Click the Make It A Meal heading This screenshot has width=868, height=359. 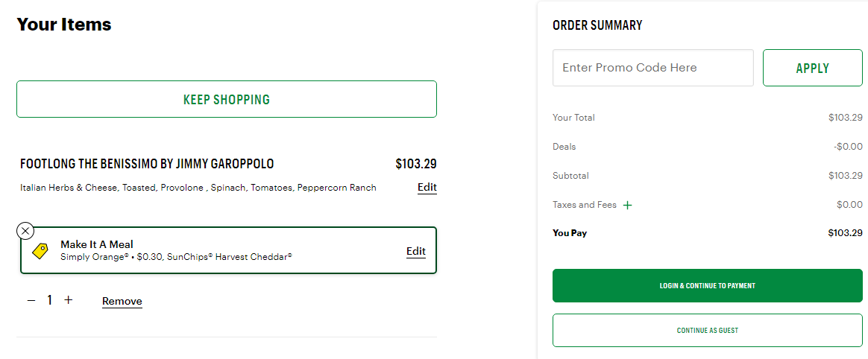click(97, 244)
